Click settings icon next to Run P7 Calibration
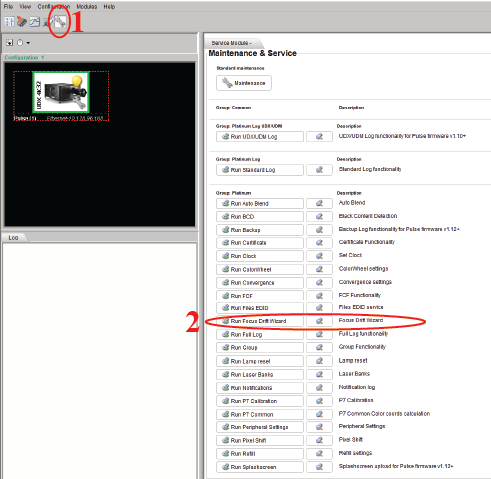The width and height of the screenshot is (491, 479). click(x=319, y=401)
